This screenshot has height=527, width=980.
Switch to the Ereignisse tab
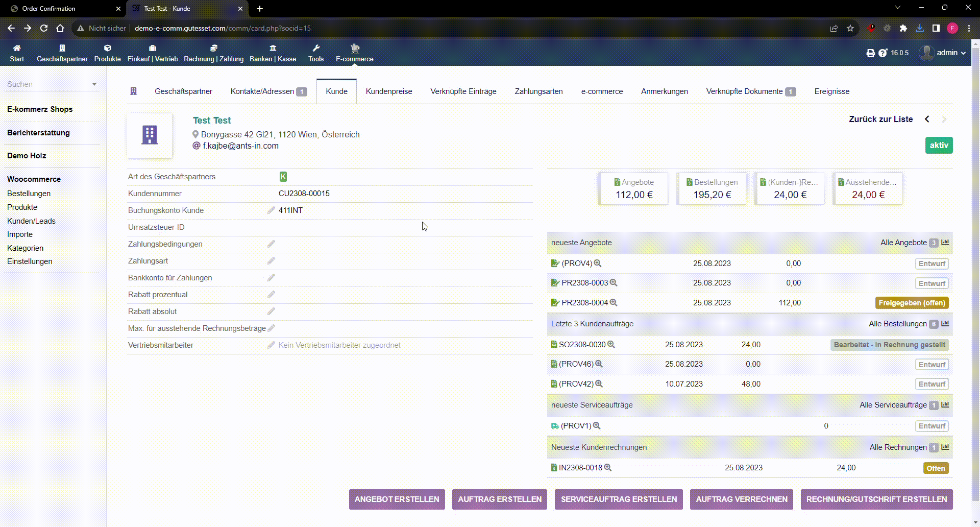point(832,91)
